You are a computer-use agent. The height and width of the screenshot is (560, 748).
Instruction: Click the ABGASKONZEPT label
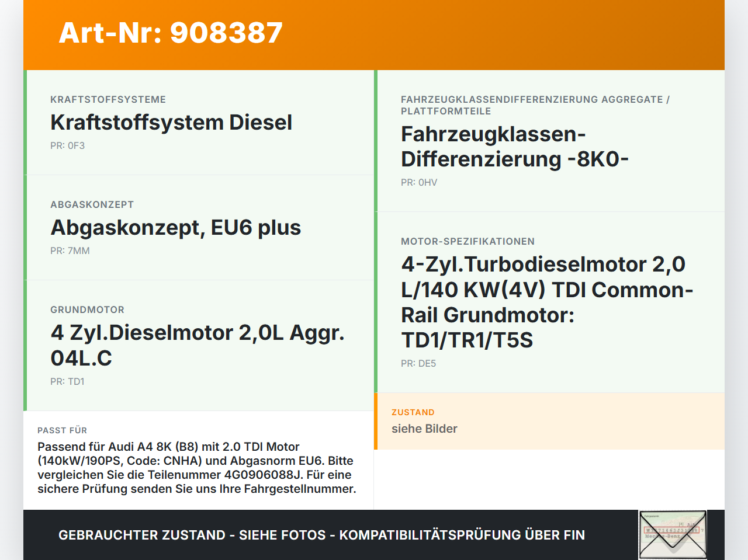tap(92, 204)
